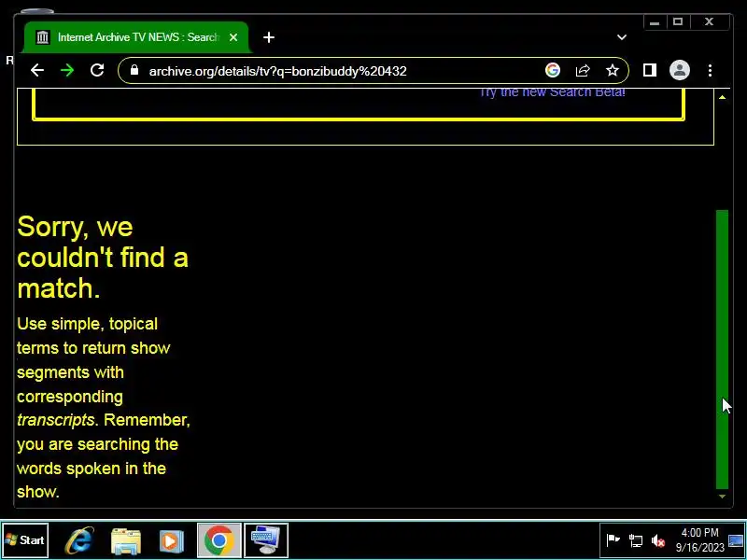Screen dimensions: 747x560
Task: Click the page scrollbar up arrow
Action: (x=722, y=97)
